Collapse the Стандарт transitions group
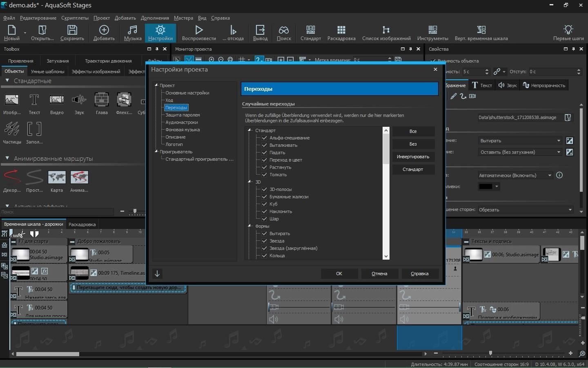Screen dimensions: 588x368 249,130
